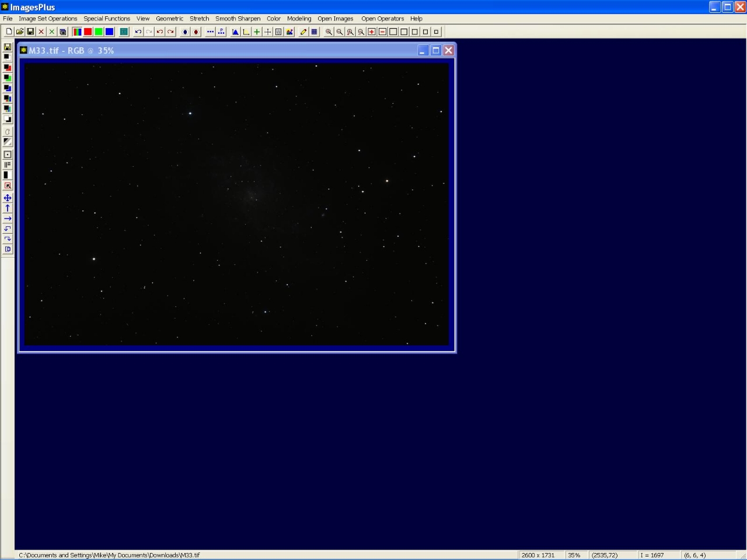Click the floppy disk icon in side toolbar
747x560 pixels.
(x=8, y=47)
